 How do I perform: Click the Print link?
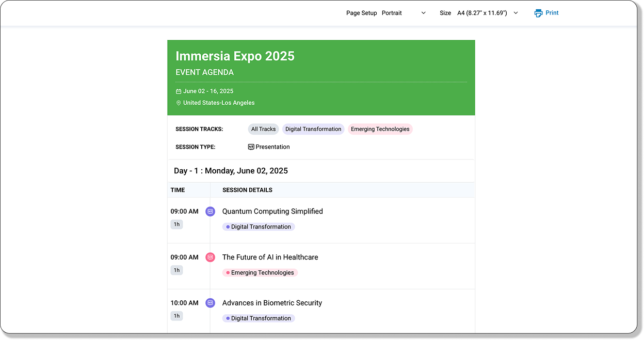coord(552,13)
